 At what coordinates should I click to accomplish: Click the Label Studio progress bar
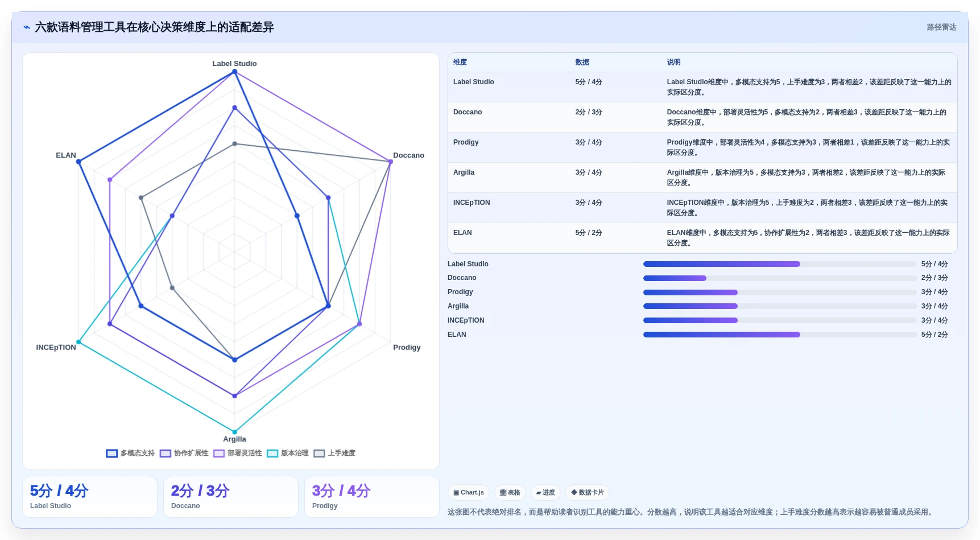(780, 264)
